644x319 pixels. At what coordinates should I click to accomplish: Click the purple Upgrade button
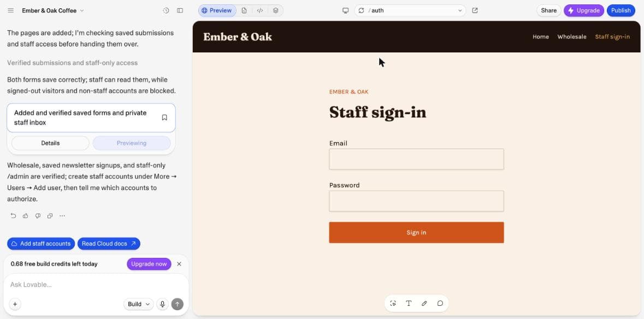pos(583,11)
